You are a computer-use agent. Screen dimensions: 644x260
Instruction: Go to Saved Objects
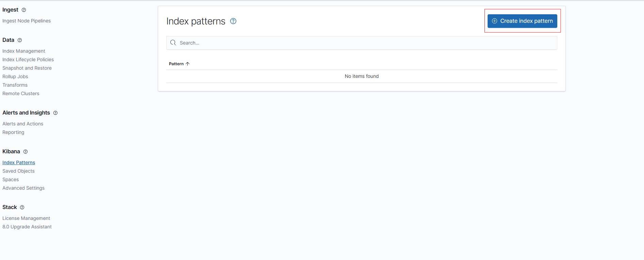point(18,171)
